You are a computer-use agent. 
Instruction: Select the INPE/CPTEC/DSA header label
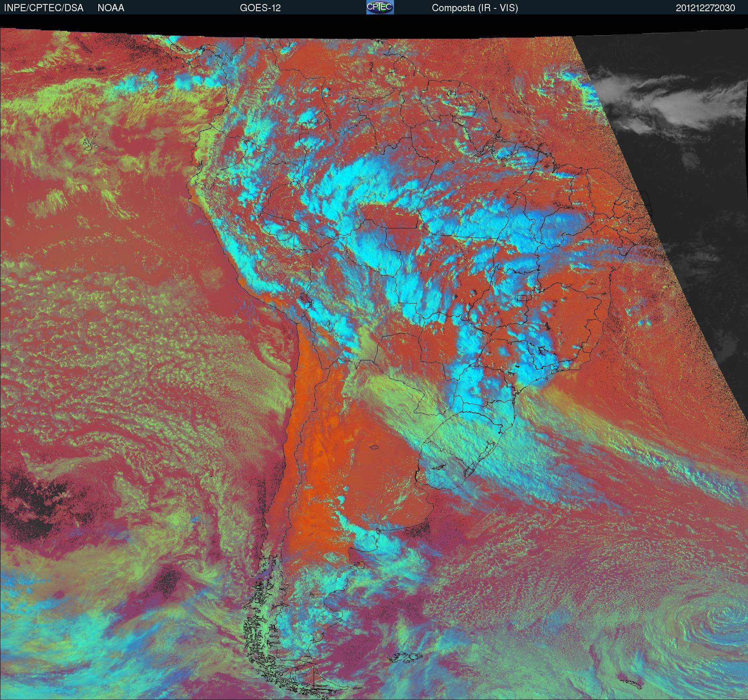pos(44,8)
